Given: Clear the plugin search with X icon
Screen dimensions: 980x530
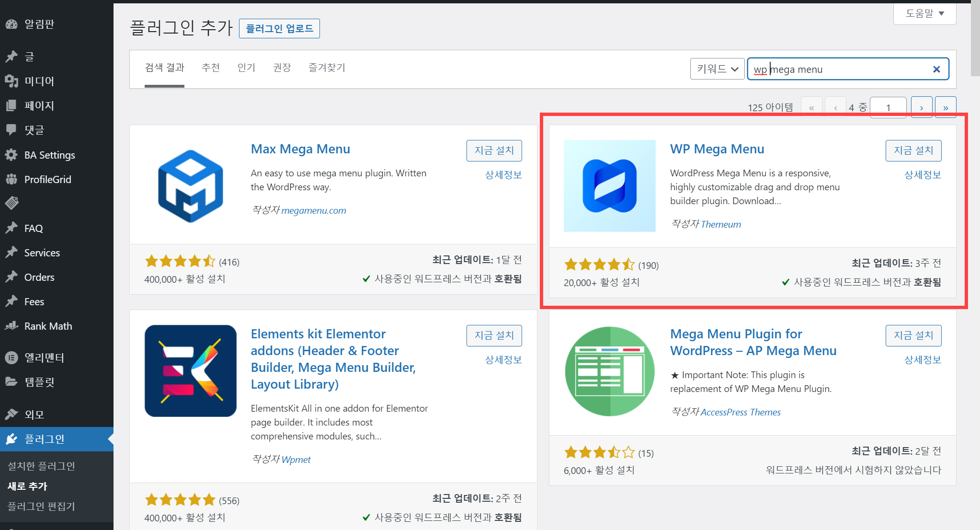Looking at the screenshot, I should tap(936, 69).
